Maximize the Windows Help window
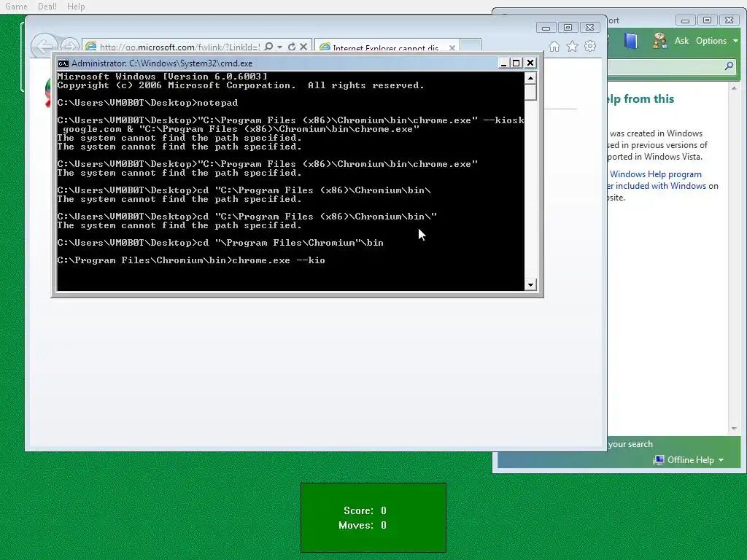 pyautogui.click(x=707, y=20)
